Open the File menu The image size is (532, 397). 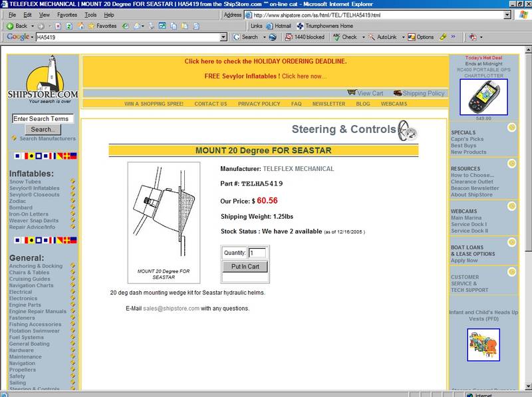tap(12, 15)
